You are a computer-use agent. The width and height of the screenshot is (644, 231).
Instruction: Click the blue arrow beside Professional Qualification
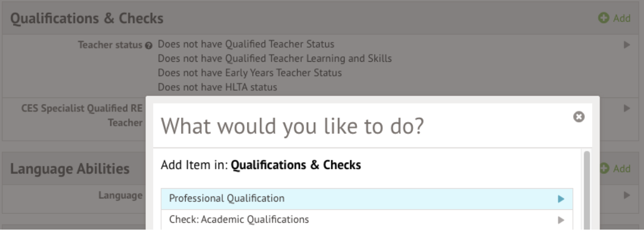point(561,199)
